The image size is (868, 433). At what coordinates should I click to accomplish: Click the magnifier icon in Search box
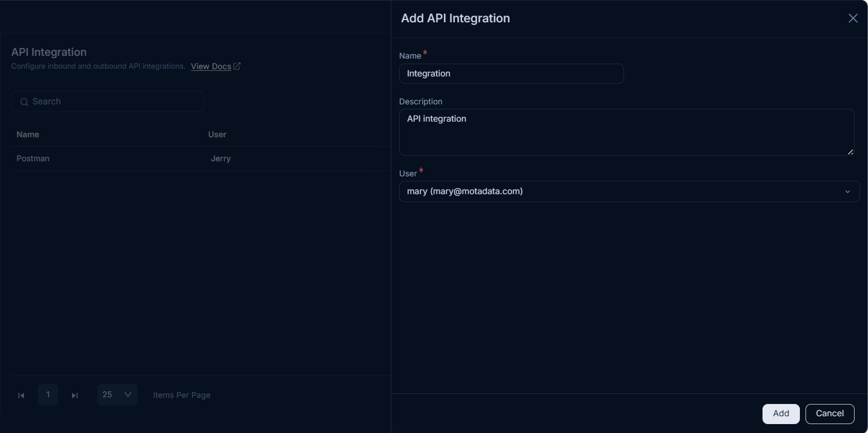click(x=24, y=102)
